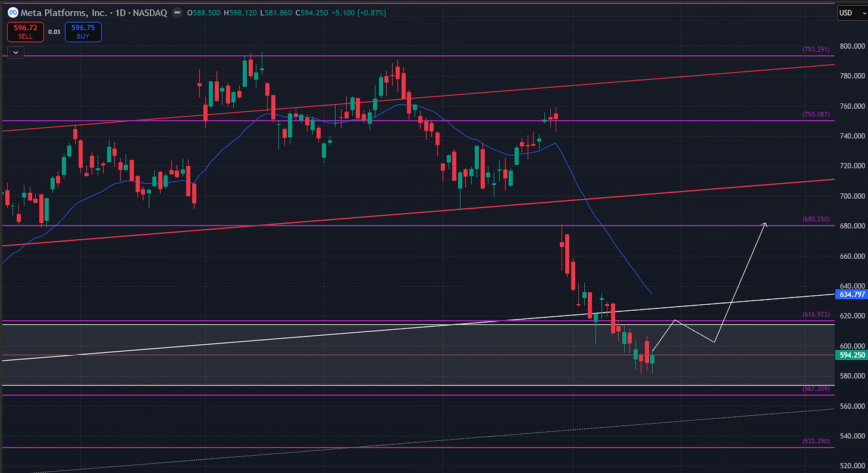Select the (793.291) horizontal level label
Viewport: 868px width, 473px height.
(x=816, y=50)
